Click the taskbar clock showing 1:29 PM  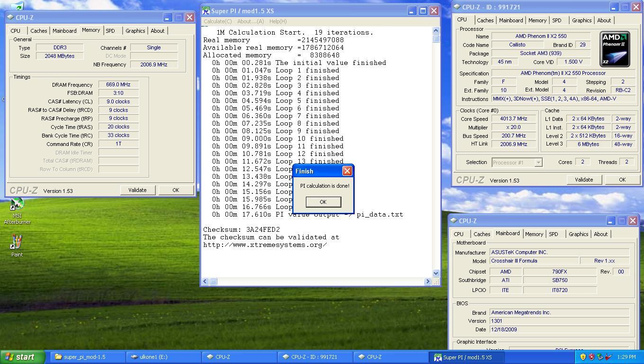coord(626,357)
